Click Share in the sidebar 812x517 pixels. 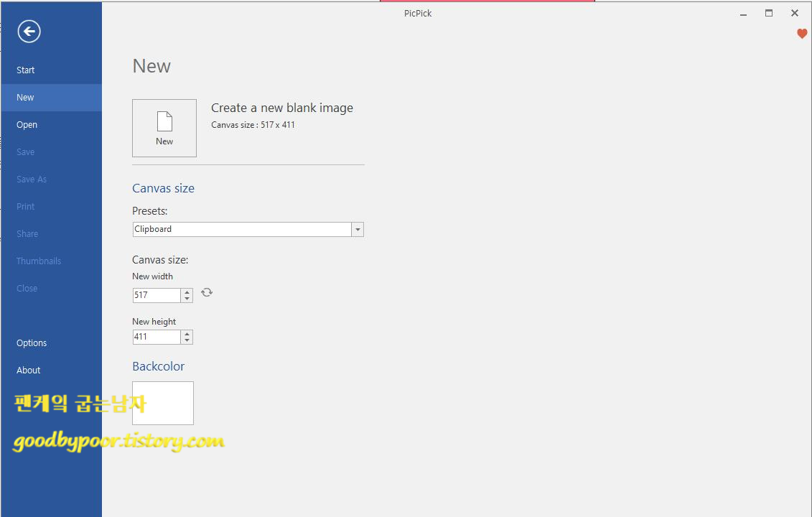(x=51, y=233)
